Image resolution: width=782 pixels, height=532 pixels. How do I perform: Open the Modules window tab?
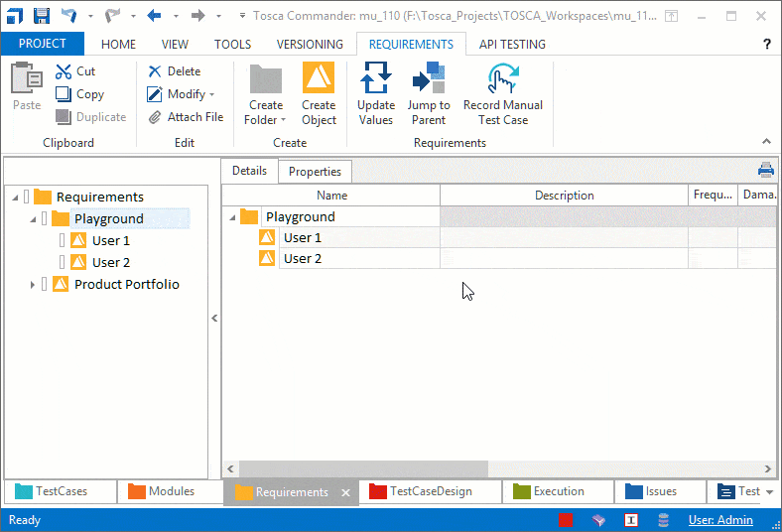(x=171, y=491)
